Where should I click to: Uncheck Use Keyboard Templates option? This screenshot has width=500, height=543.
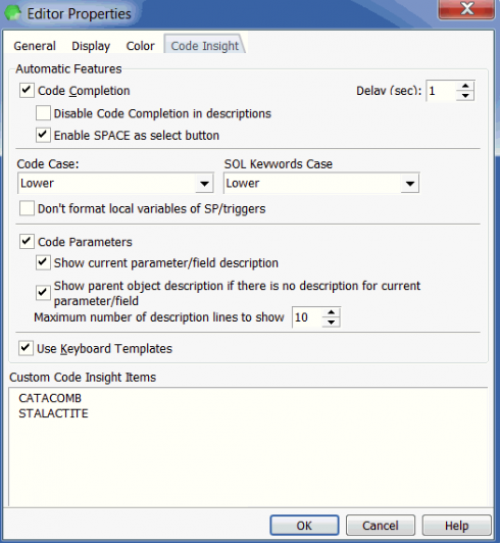26,348
